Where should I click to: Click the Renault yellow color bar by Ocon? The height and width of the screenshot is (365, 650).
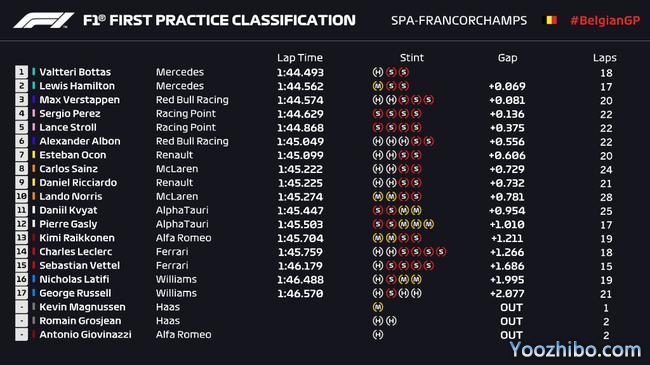(34, 155)
